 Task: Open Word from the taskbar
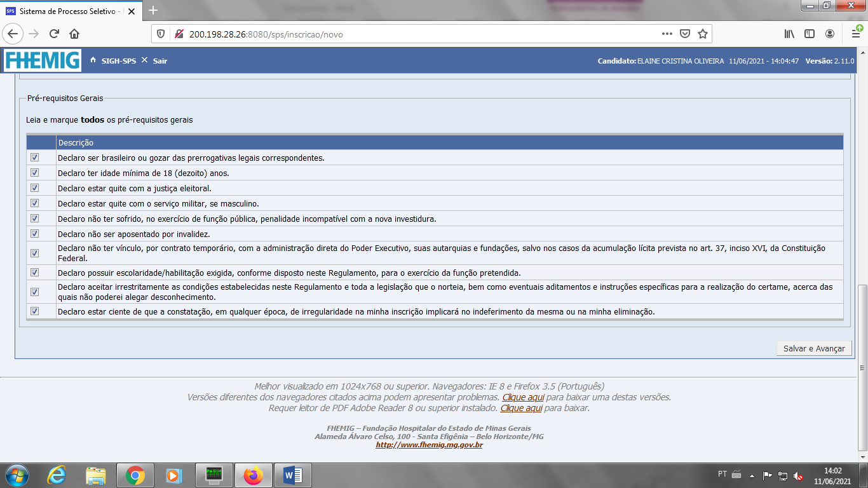tap(293, 475)
